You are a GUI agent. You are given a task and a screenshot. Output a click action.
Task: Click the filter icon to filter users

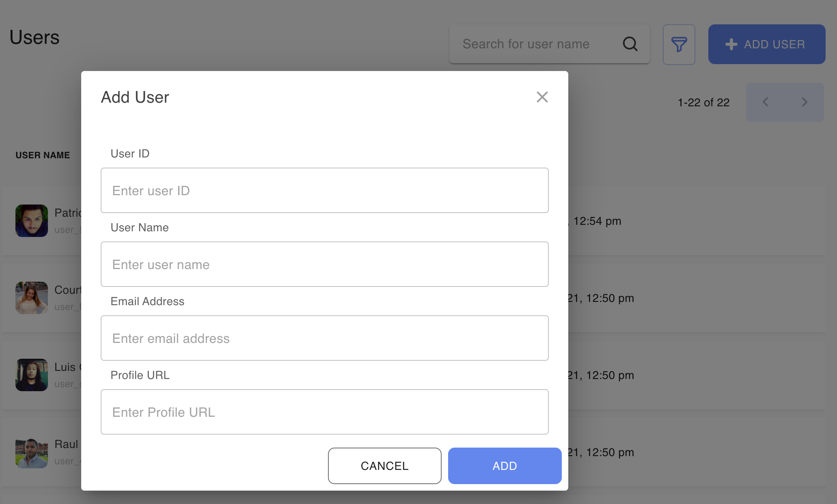679,44
